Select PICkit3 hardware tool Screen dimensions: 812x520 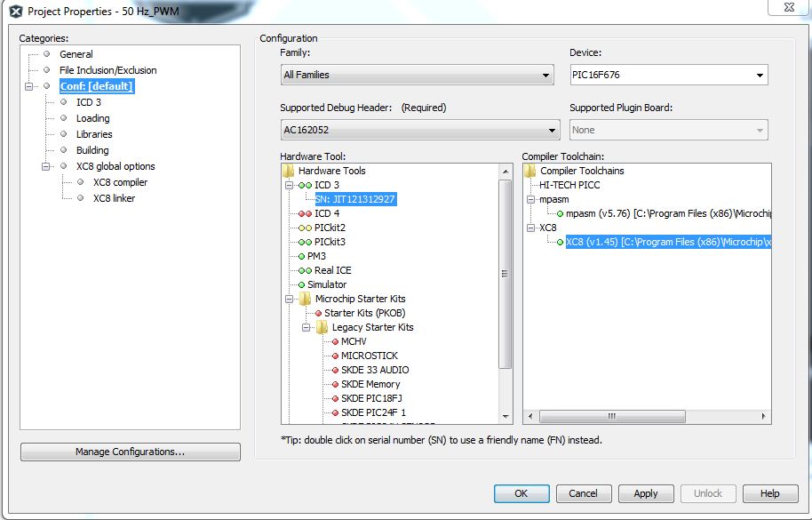coord(330,242)
